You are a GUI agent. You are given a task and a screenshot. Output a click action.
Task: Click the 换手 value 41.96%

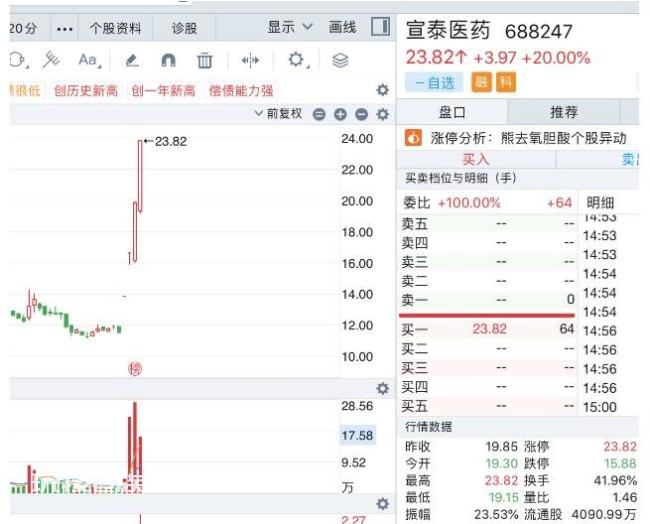coord(615,480)
